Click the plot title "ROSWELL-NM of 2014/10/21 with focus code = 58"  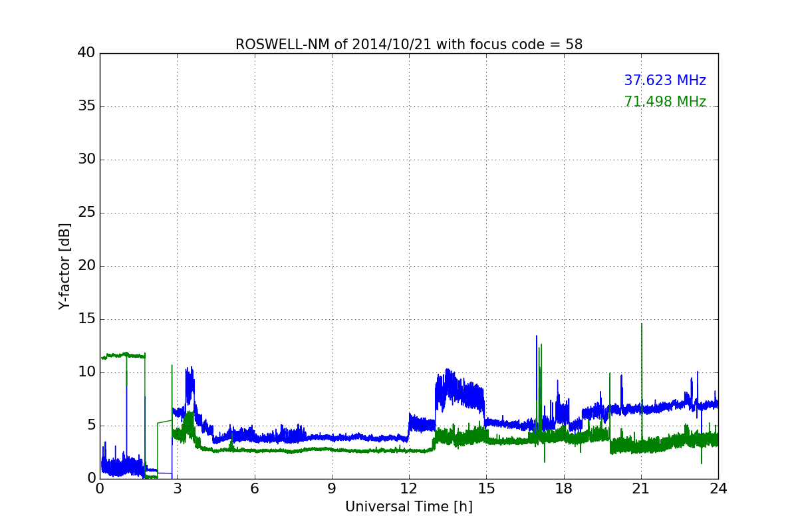click(x=409, y=45)
